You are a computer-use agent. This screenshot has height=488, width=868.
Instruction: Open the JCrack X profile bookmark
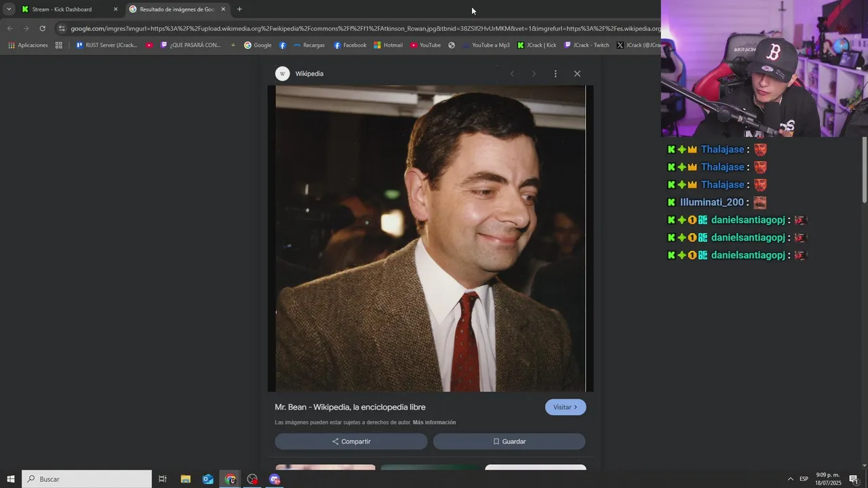point(638,45)
